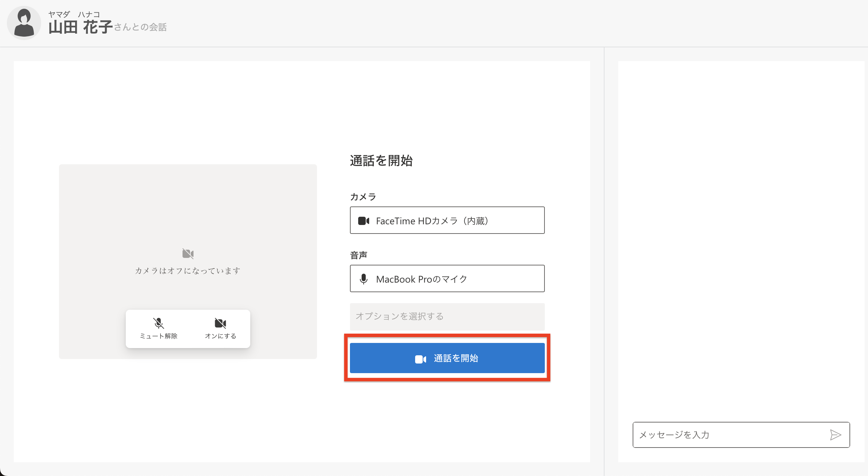The height and width of the screenshot is (476, 868).
Task: Click the カメラはオフになっています preview text
Action: tap(188, 271)
